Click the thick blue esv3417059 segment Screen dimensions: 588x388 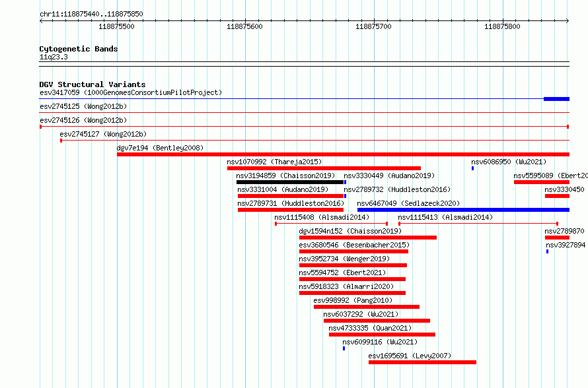tap(556, 99)
